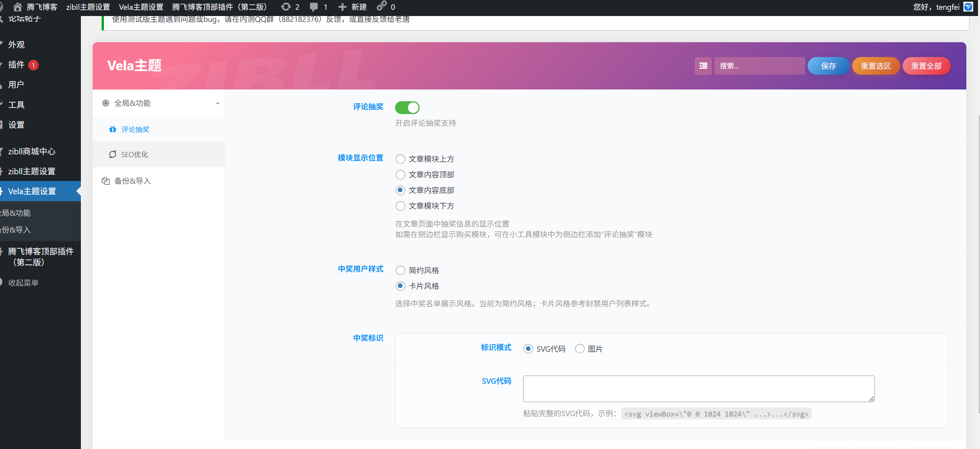Expand the 全局&功能 section chevron

click(218, 103)
